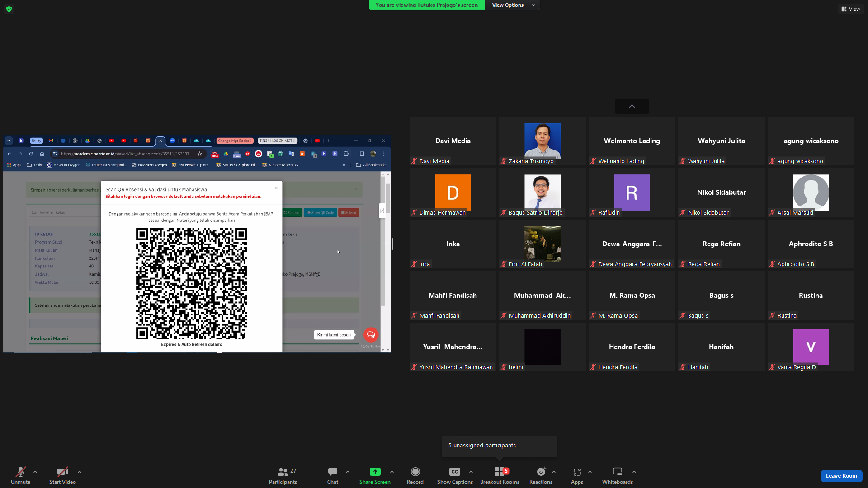Toggle the browser side panel icon

pyautogui.click(x=362, y=154)
